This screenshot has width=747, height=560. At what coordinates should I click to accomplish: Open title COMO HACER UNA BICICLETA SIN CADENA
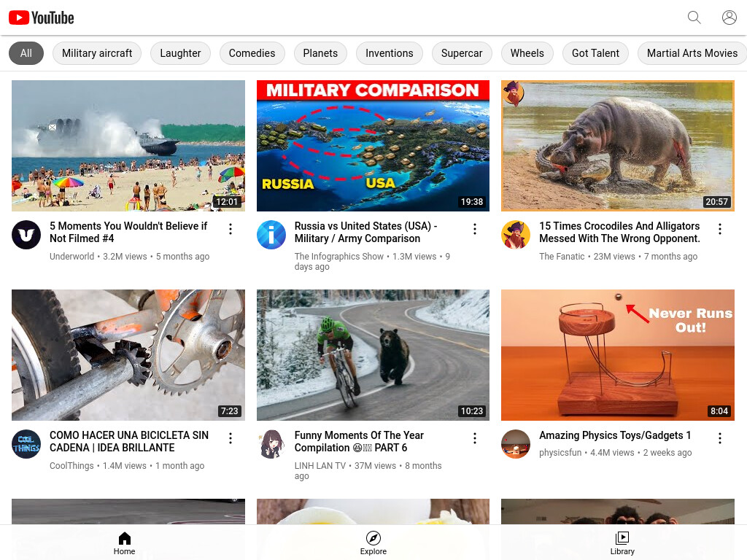(x=129, y=441)
